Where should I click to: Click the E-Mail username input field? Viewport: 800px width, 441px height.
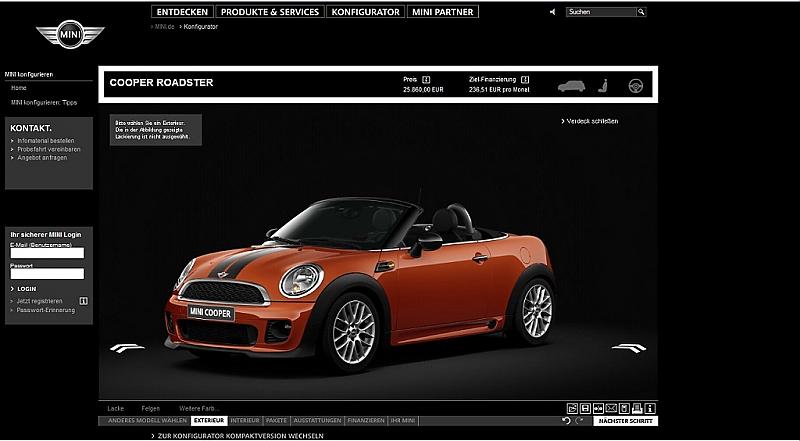(47, 253)
